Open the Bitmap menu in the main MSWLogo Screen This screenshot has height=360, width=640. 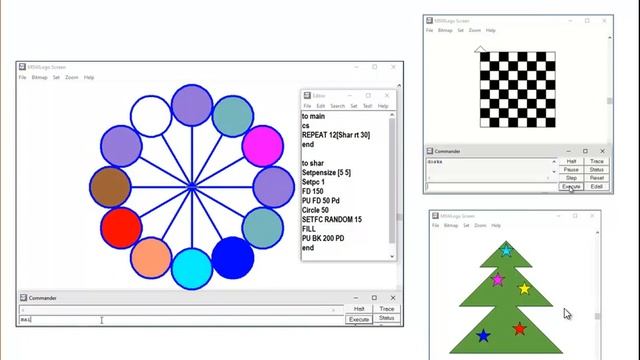click(x=40, y=77)
